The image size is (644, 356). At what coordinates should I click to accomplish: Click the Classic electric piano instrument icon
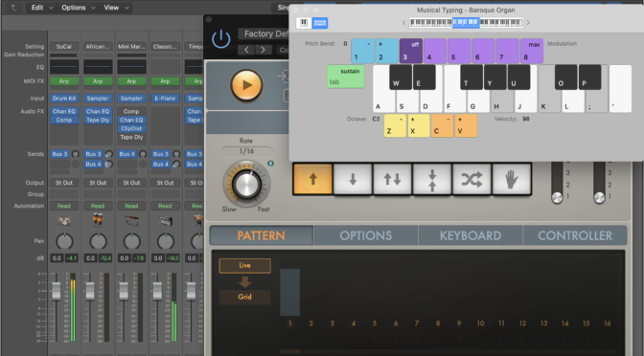(165, 221)
